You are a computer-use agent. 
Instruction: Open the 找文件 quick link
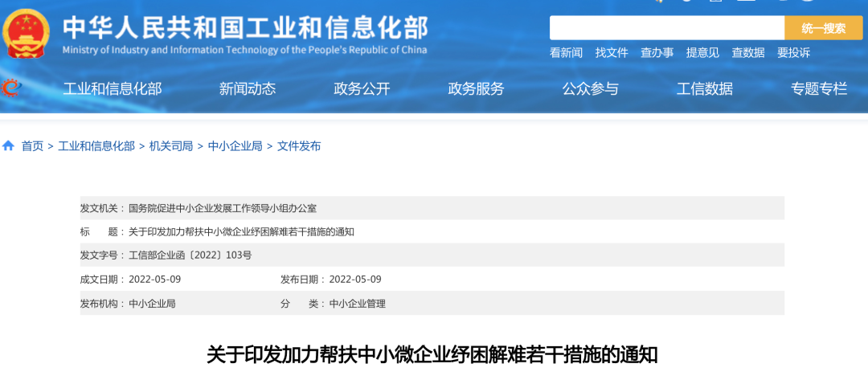click(612, 53)
